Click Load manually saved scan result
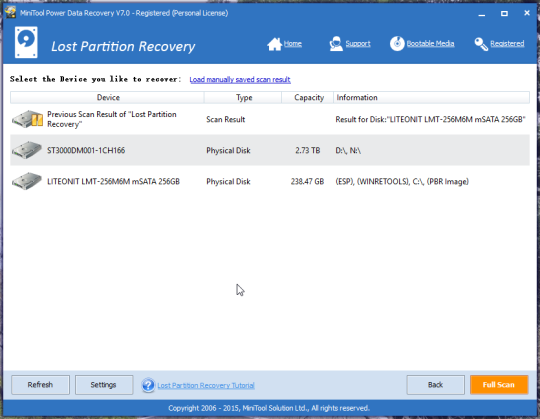Viewport: 540px width, 419px height. 240,80
